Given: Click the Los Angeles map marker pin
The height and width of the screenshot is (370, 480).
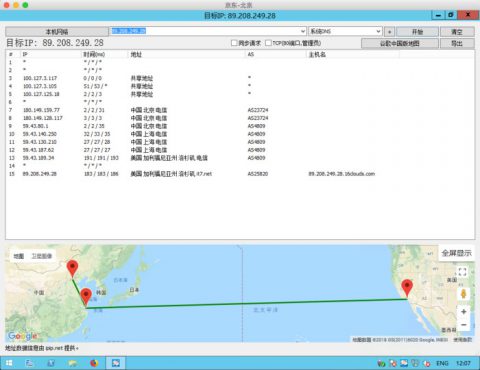Looking at the screenshot, I should 407,287.
